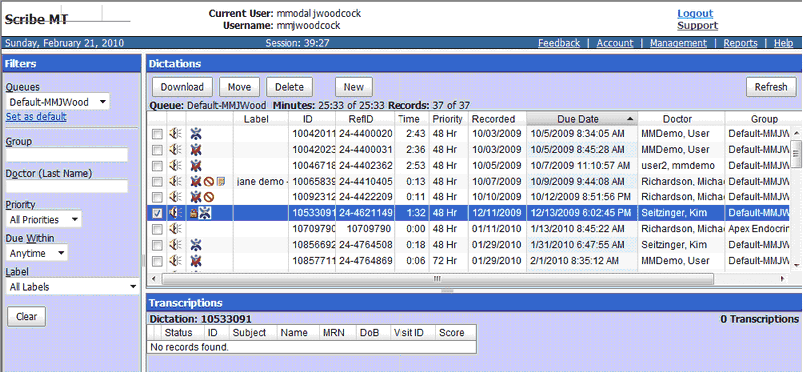Click the speaker icon for dictation 10709790
Screen dimensions: 803x373
(176, 229)
